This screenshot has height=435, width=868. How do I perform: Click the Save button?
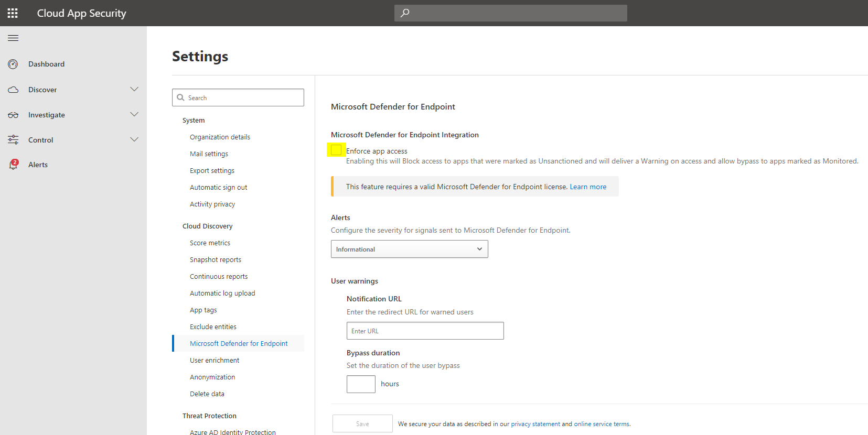[362, 423]
